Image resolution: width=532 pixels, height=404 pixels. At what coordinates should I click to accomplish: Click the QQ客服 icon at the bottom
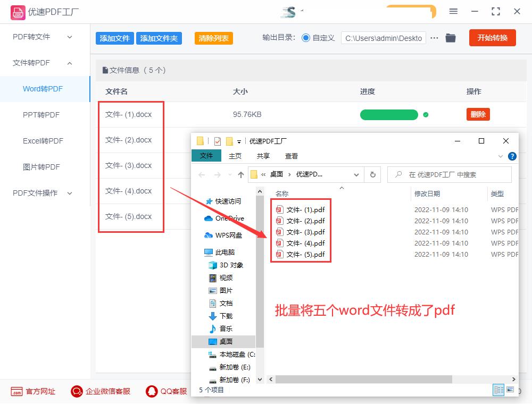tap(151, 392)
